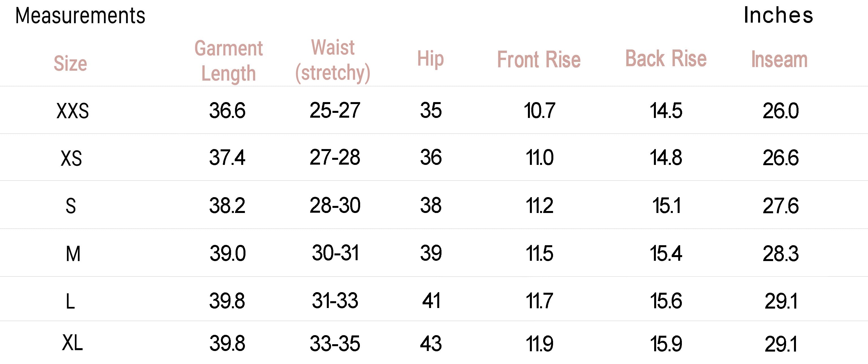Click the 28.3 inseam value
The width and height of the screenshot is (868, 364).
[780, 254]
